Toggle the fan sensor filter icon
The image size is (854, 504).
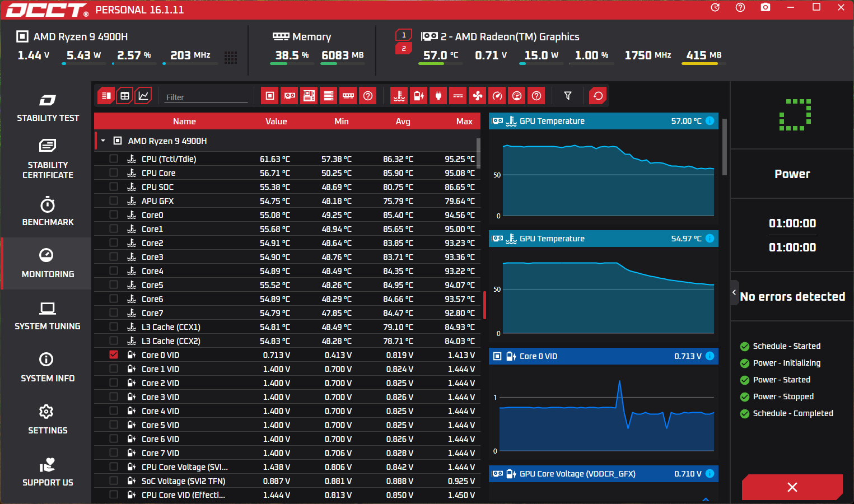478,96
